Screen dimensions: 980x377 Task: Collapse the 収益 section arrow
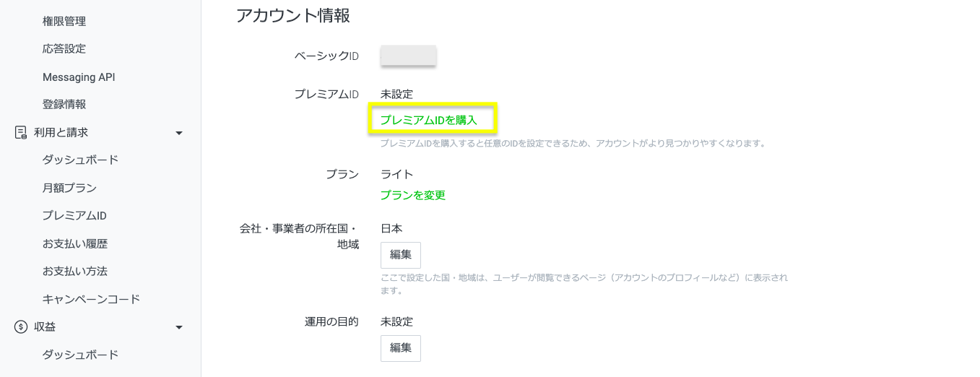coord(179,327)
